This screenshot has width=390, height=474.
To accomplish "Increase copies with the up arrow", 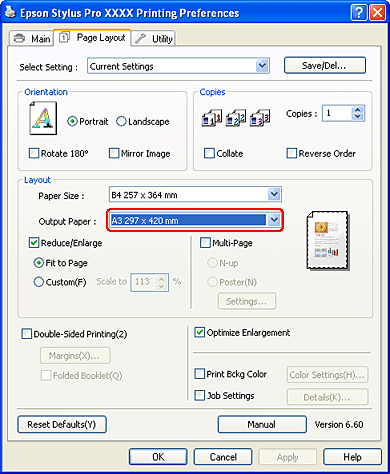I will click(358, 110).
